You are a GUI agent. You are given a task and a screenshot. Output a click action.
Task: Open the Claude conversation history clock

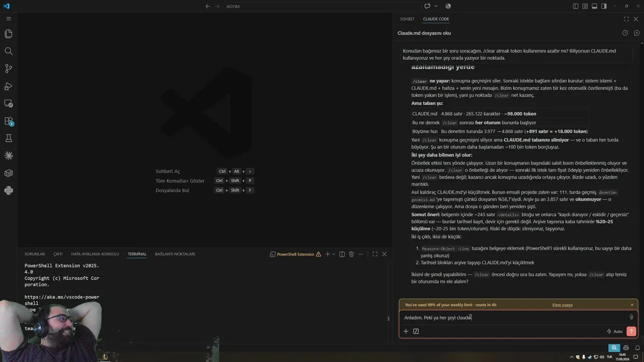(x=625, y=33)
